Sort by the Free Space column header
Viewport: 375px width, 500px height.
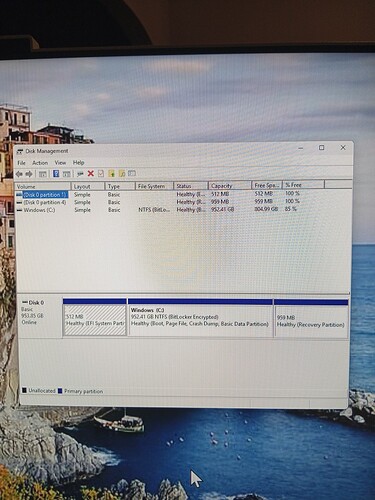point(267,185)
